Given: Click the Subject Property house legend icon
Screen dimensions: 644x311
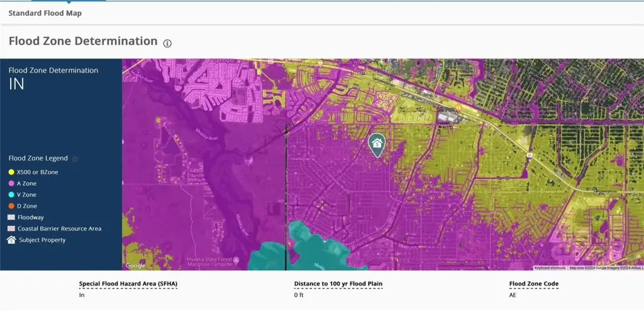Looking at the screenshot, I should coord(11,240).
